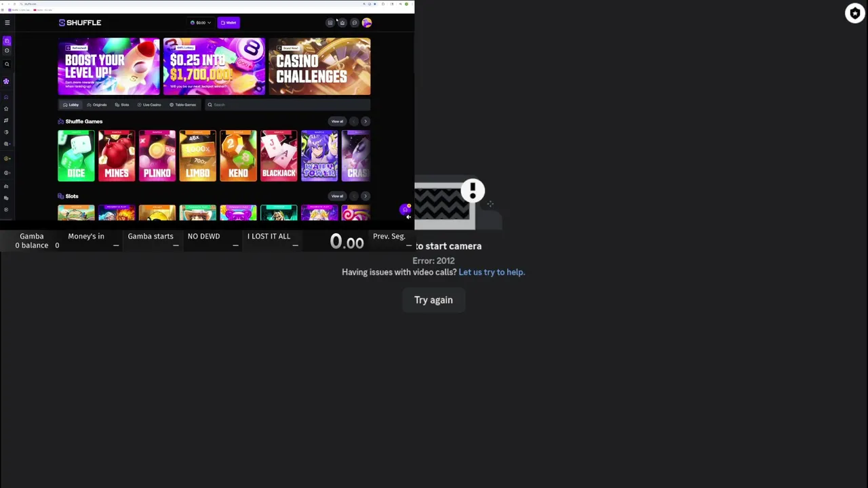Switch to the Slots tab
The height and width of the screenshot is (488, 868).
point(122,104)
